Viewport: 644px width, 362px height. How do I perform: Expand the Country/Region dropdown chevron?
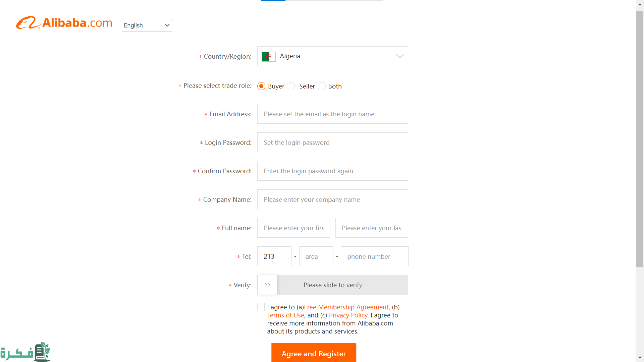399,56
